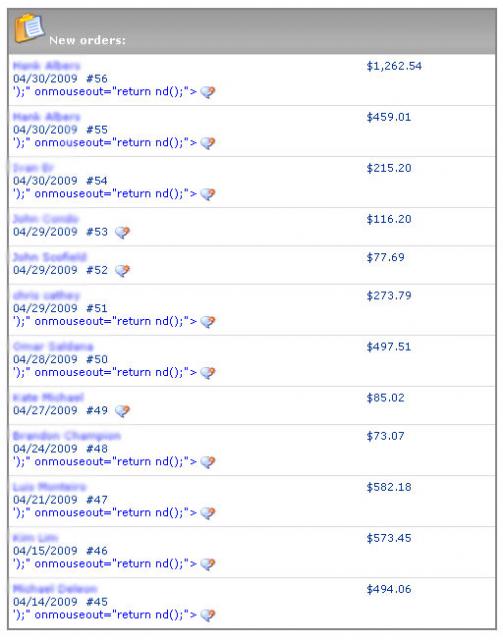Click the comment icon beside order #49
Screen dimensions: 503x640
(122, 411)
